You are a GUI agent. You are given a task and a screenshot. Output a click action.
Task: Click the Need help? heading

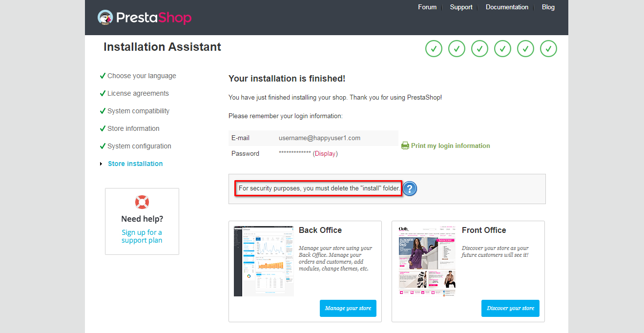click(x=142, y=219)
